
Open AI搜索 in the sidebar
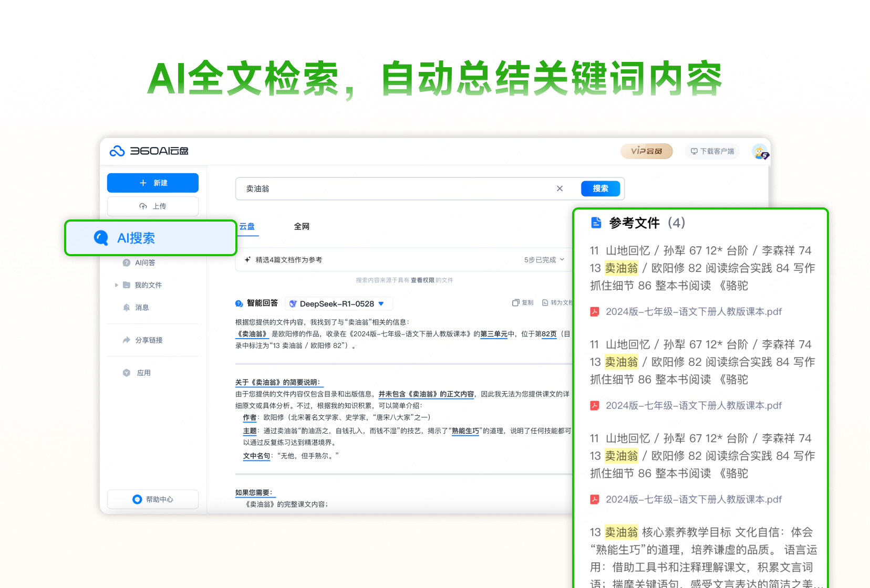click(151, 238)
